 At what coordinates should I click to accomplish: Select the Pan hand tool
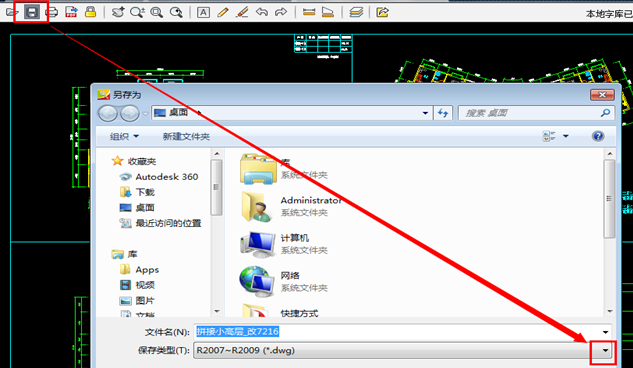[118, 12]
